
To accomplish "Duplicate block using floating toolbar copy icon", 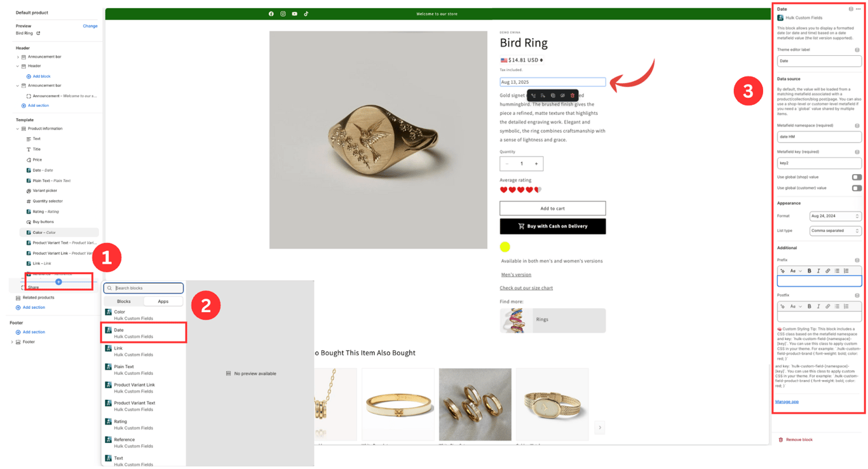I will point(553,95).
